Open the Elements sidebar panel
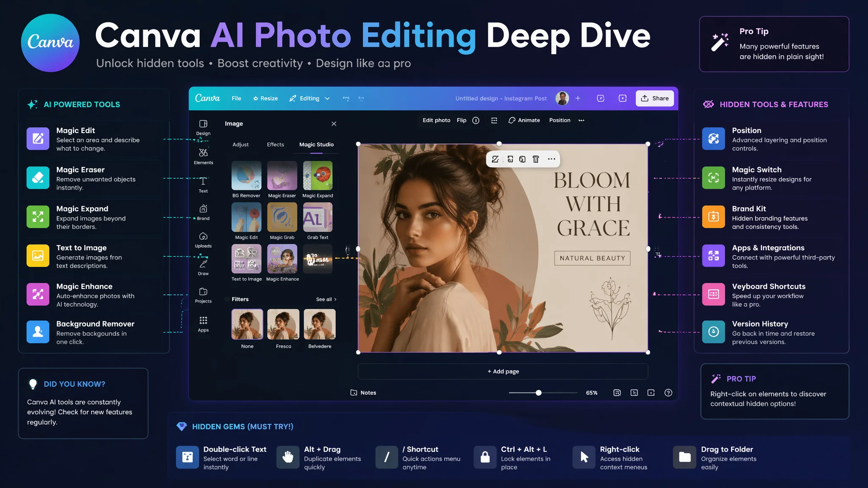The image size is (868, 488). (x=203, y=156)
